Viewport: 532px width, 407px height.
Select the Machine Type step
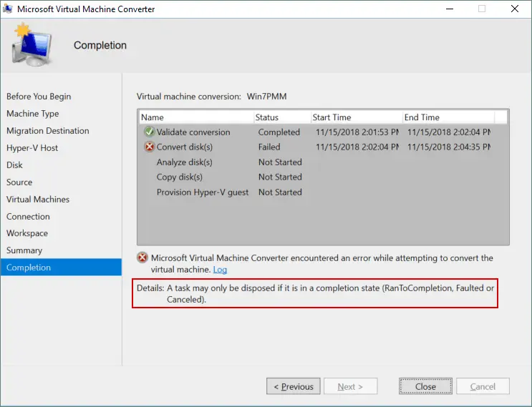click(x=32, y=114)
